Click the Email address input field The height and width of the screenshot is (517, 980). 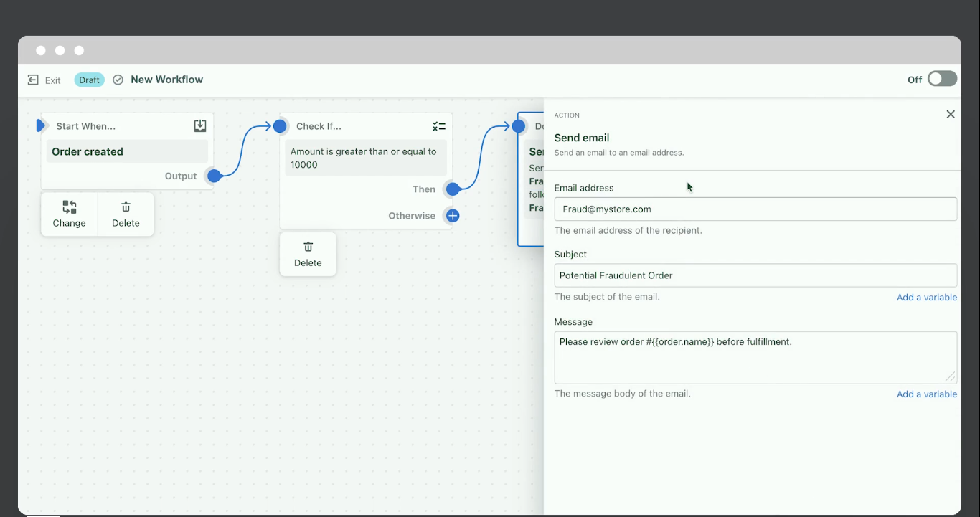click(x=755, y=209)
